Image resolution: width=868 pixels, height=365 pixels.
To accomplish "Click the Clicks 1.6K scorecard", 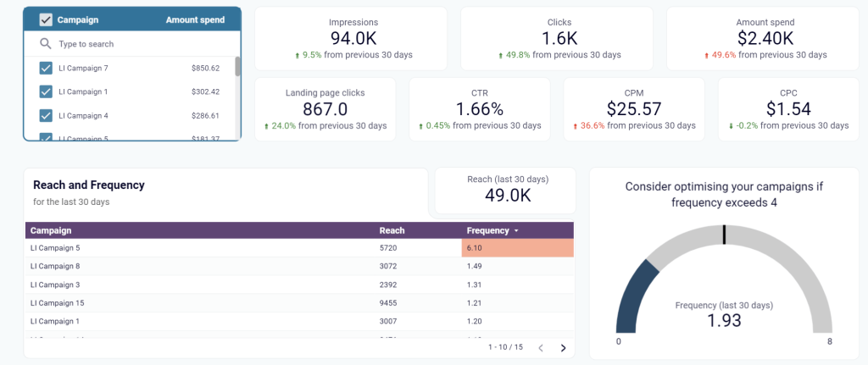I will click(x=556, y=39).
